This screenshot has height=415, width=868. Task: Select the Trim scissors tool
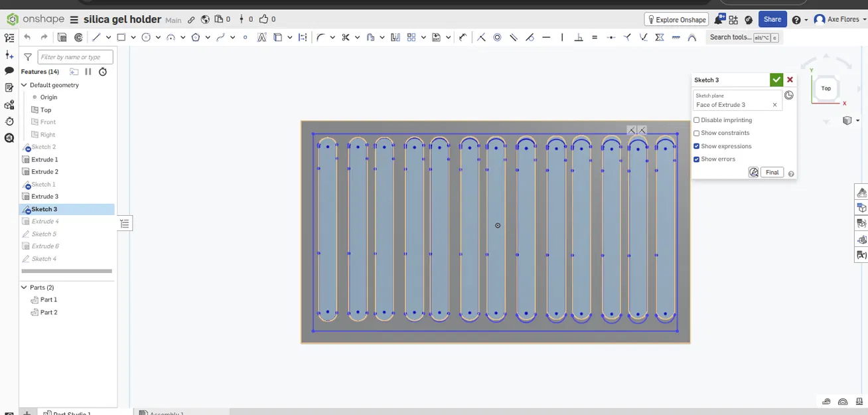345,37
